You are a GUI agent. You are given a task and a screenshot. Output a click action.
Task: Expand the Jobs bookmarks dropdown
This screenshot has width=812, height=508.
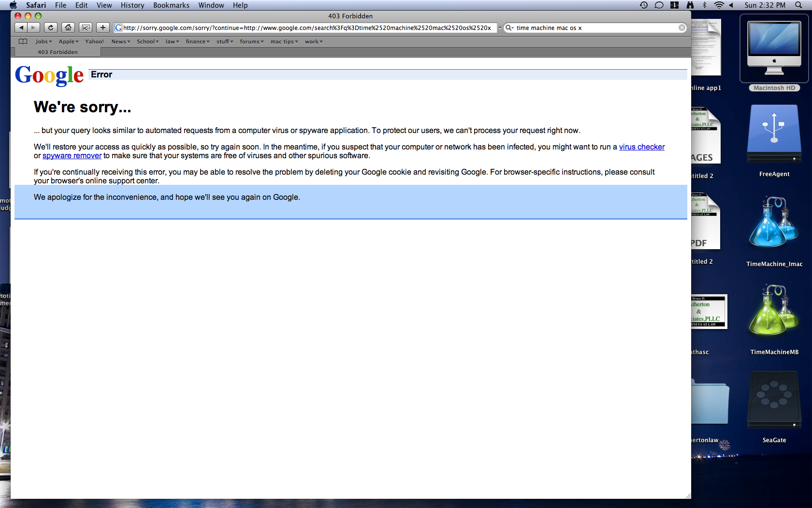click(43, 42)
